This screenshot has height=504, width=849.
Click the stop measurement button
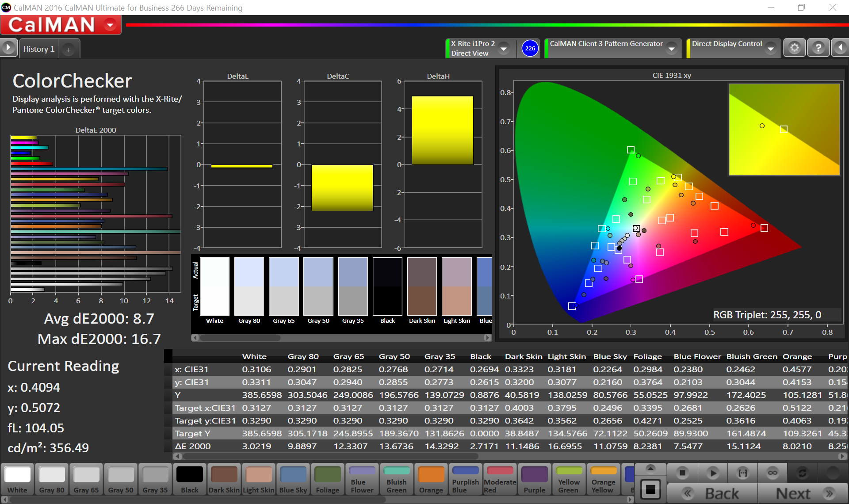pos(682,473)
